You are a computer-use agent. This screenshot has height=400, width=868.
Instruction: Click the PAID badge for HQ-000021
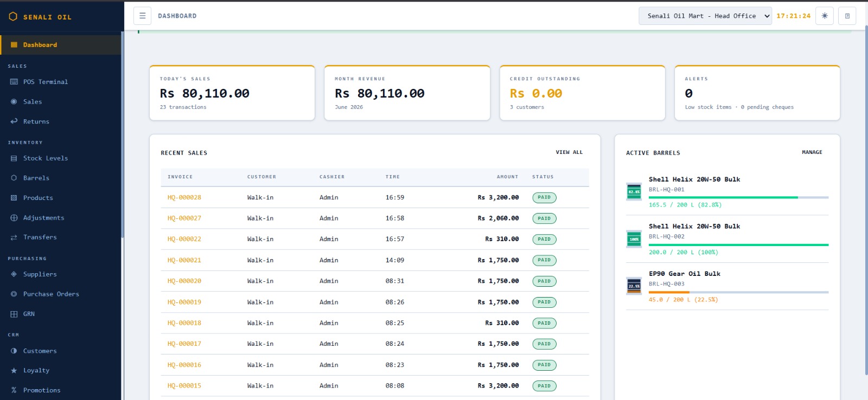pyautogui.click(x=544, y=260)
